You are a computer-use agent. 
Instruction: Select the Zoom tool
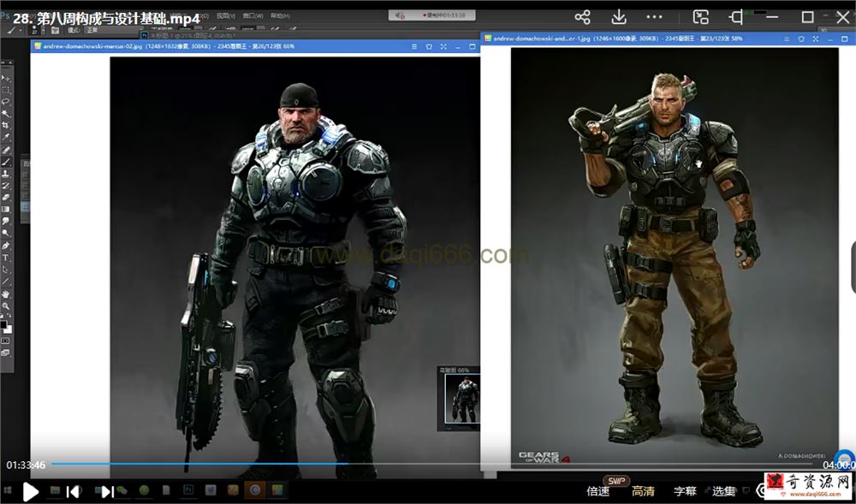7,306
